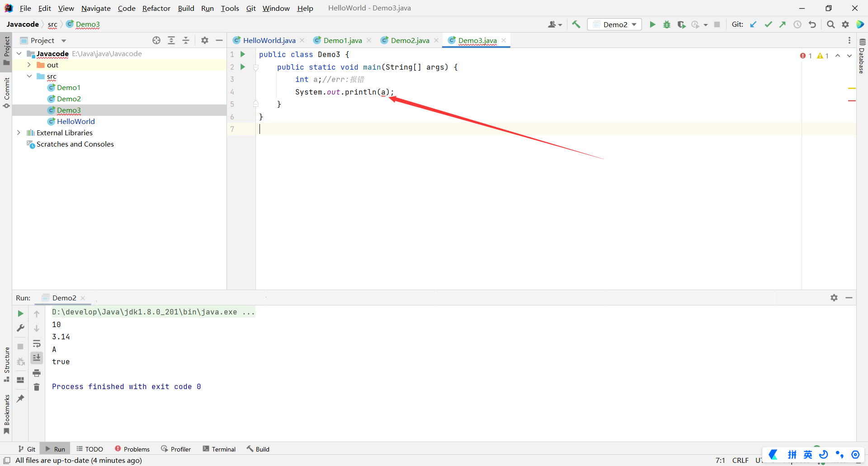Click the Build project hammer icon
Image resolution: width=868 pixels, height=466 pixels.
click(x=576, y=24)
